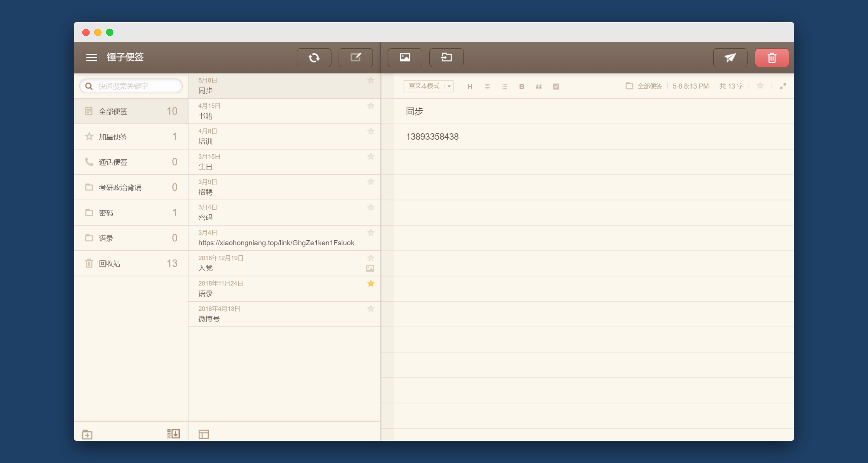Open the 富文本模式 mode dropdown
The width and height of the screenshot is (868, 463).
pyautogui.click(x=428, y=86)
